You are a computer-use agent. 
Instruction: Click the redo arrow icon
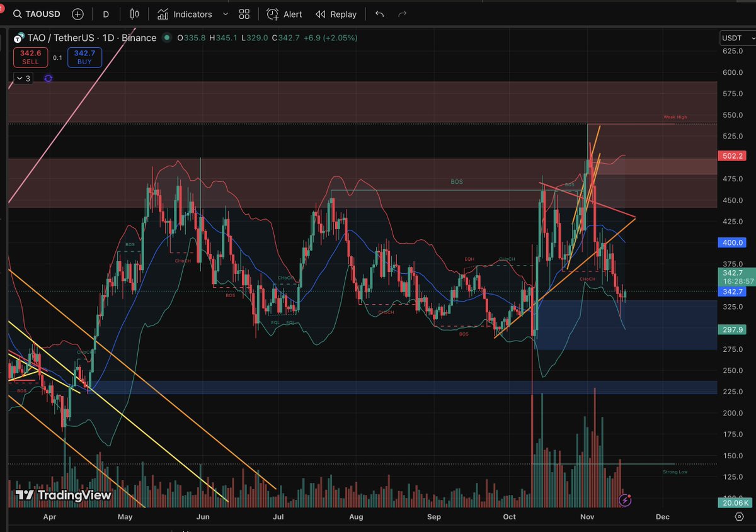(402, 14)
